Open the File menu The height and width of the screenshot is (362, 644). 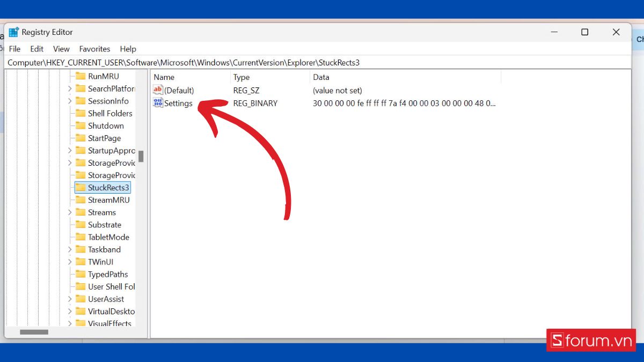coord(14,49)
